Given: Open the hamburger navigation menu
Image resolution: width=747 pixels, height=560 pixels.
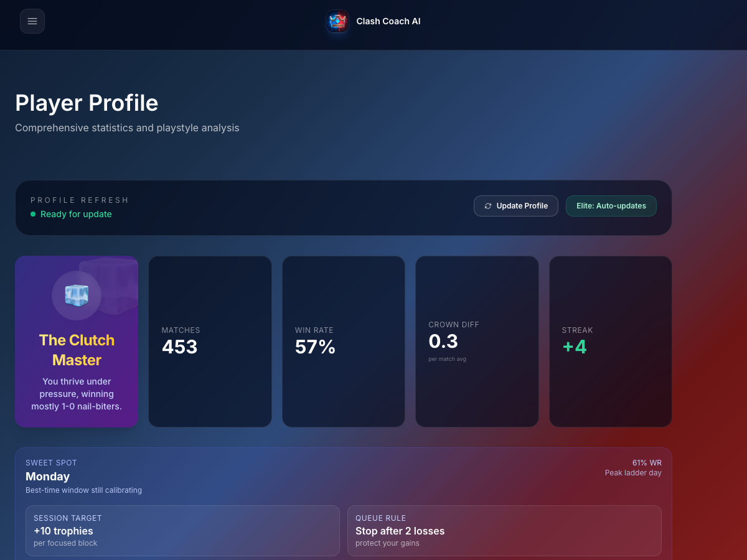Looking at the screenshot, I should point(32,21).
